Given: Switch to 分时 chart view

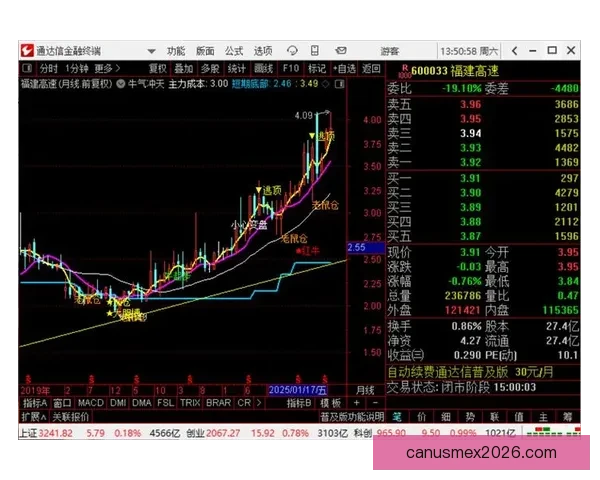Looking at the screenshot, I should tap(49, 69).
